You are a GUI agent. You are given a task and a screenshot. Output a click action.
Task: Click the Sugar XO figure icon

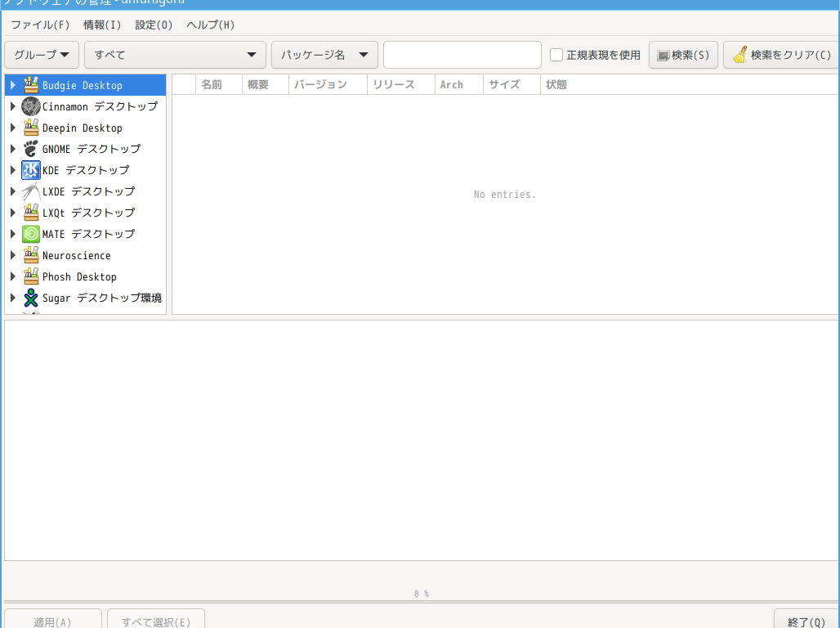tap(31, 298)
